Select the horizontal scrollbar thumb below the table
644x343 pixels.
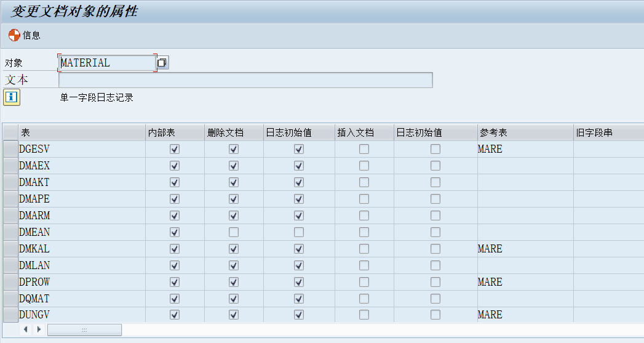pos(84,329)
